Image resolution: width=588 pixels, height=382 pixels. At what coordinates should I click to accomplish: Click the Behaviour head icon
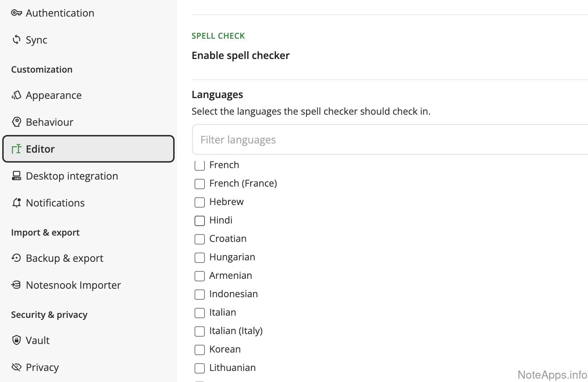(16, 122)
